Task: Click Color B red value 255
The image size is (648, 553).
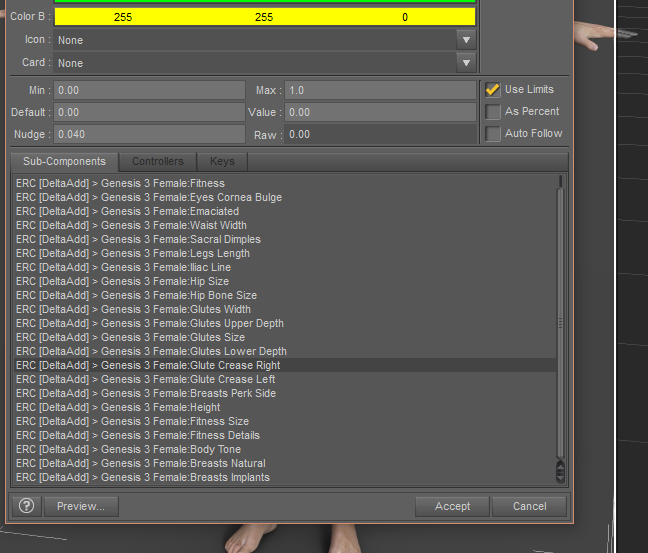Action: coord(123,17)
